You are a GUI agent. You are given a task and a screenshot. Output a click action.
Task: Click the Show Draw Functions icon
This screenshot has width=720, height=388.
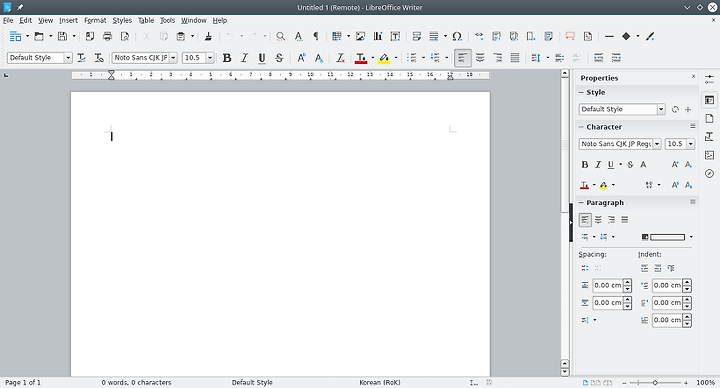pos(650,36)
